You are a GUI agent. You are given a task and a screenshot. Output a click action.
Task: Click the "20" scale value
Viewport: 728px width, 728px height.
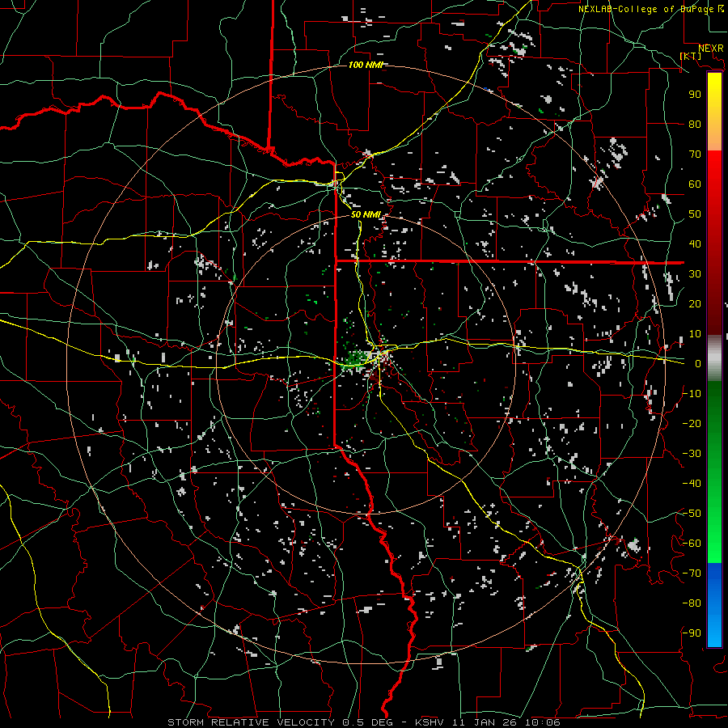coord(695,304)
